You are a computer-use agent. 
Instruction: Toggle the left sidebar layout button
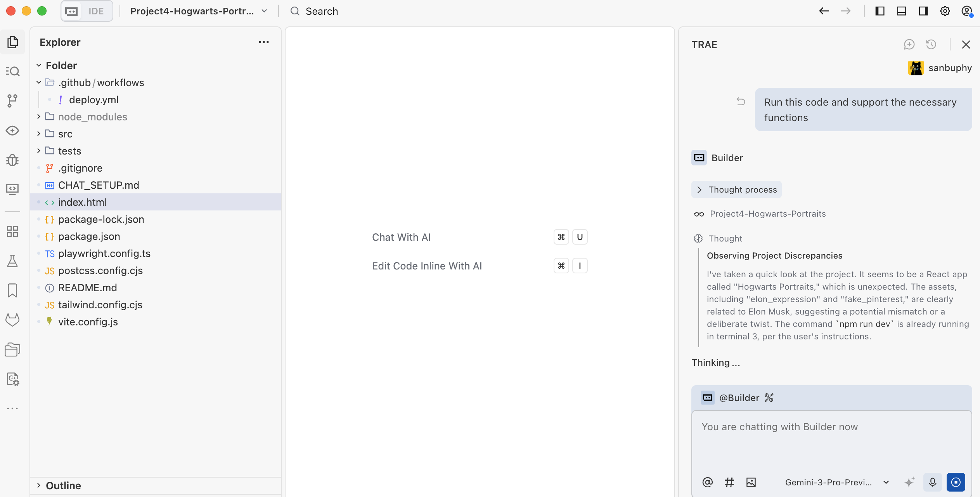pos(880,11)
